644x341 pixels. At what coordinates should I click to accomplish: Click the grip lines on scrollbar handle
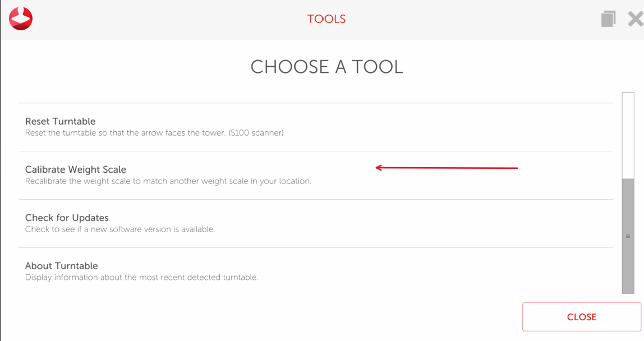(x=628, y=236)
